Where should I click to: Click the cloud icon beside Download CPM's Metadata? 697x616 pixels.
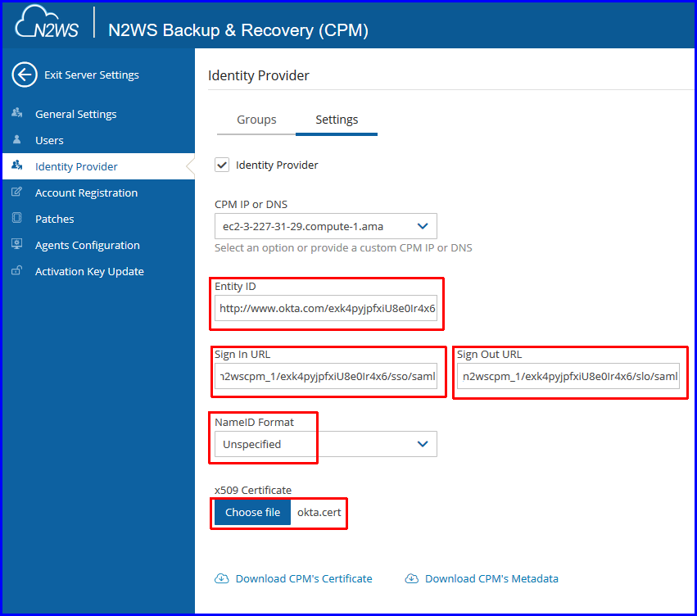pos(412,578)
